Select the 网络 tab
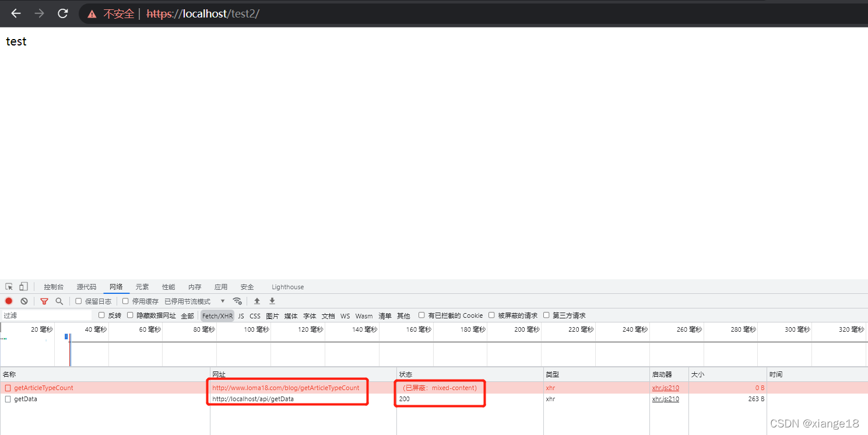This screenshot has width=868, height=435. point(116,287)
